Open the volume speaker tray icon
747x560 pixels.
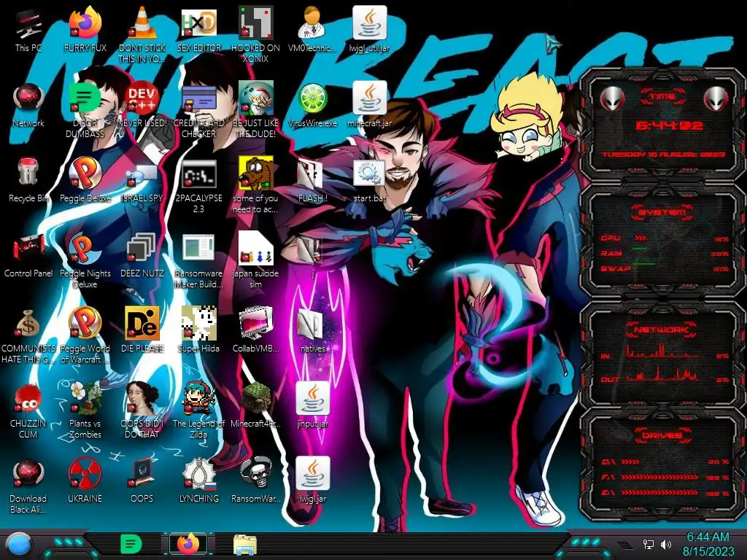point(666,544)
